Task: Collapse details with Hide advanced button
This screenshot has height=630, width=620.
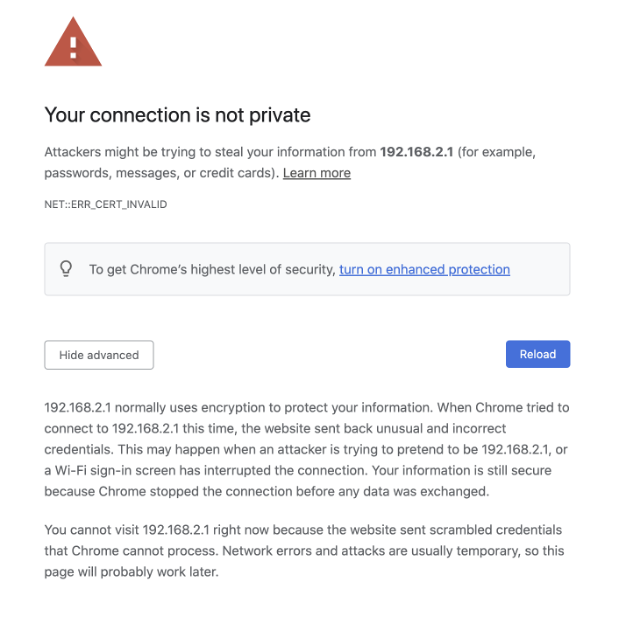Action: [x=99, y=355]
